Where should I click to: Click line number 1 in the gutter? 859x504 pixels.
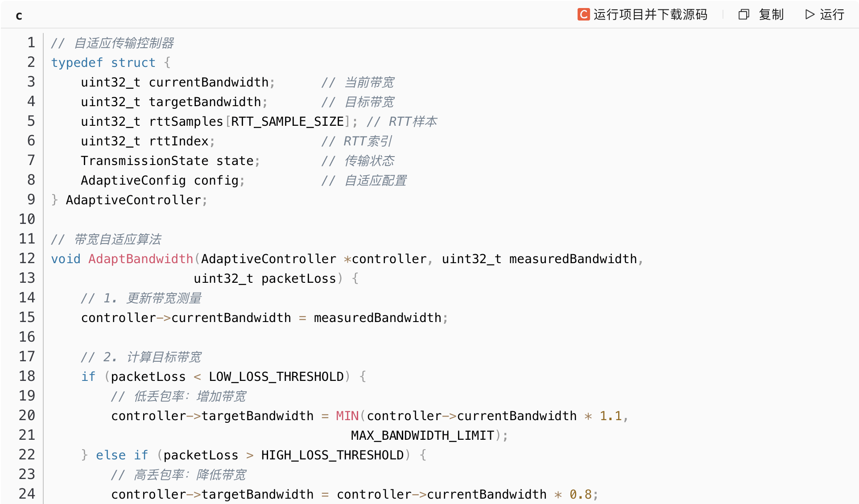[x=31, y=43]
